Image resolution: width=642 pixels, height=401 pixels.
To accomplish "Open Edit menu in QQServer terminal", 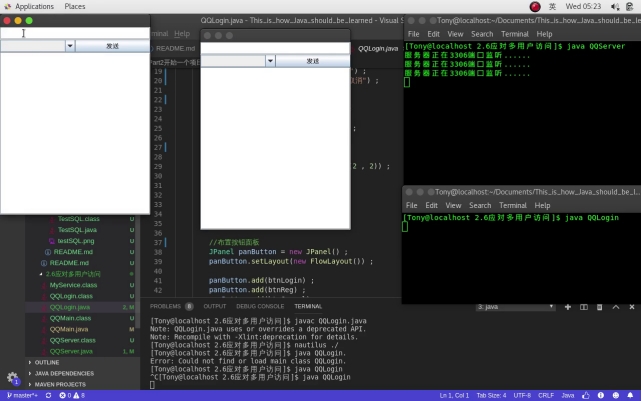I will coord(433,34).
